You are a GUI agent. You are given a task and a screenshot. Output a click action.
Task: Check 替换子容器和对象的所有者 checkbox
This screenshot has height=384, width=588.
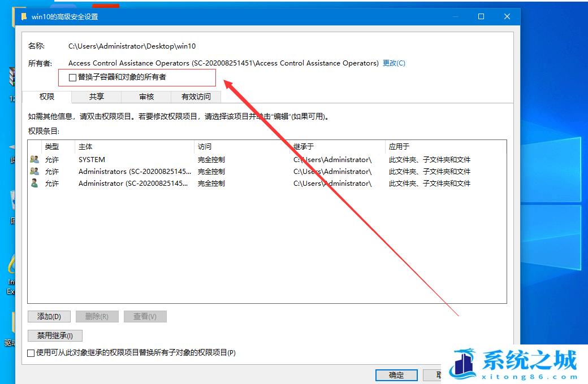(x=73, y=77)
